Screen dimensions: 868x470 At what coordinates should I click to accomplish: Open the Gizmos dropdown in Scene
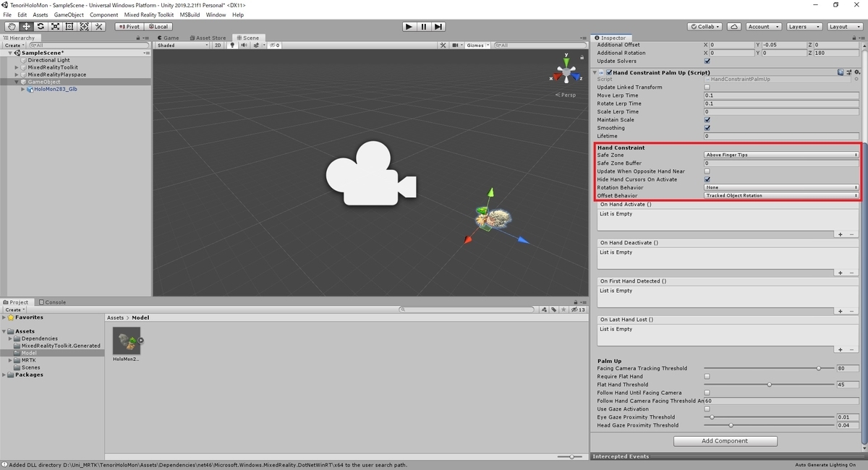(x=478, y=45)
